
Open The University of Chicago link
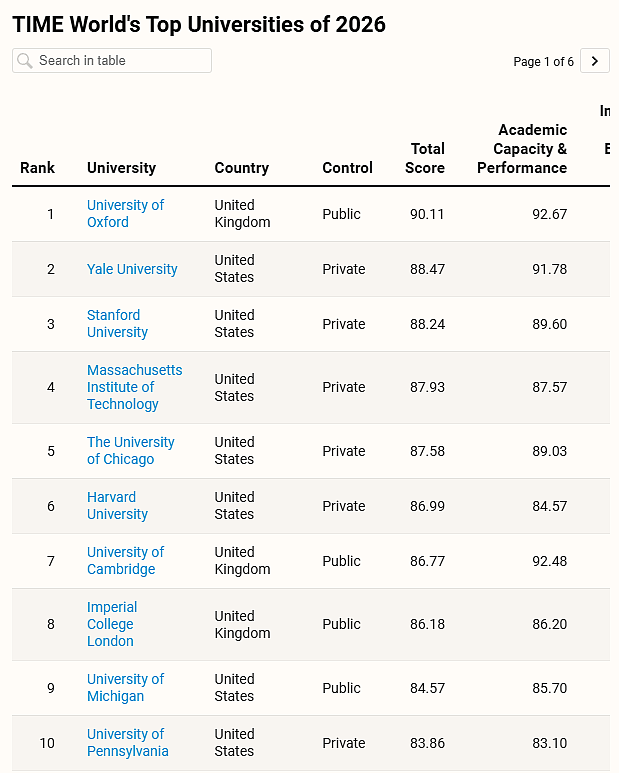tap(131, 451)
